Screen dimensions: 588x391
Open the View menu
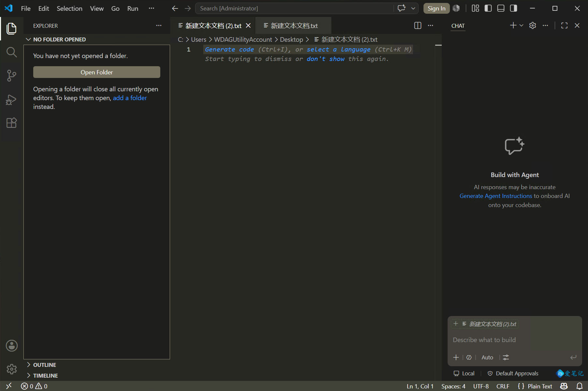97,8
